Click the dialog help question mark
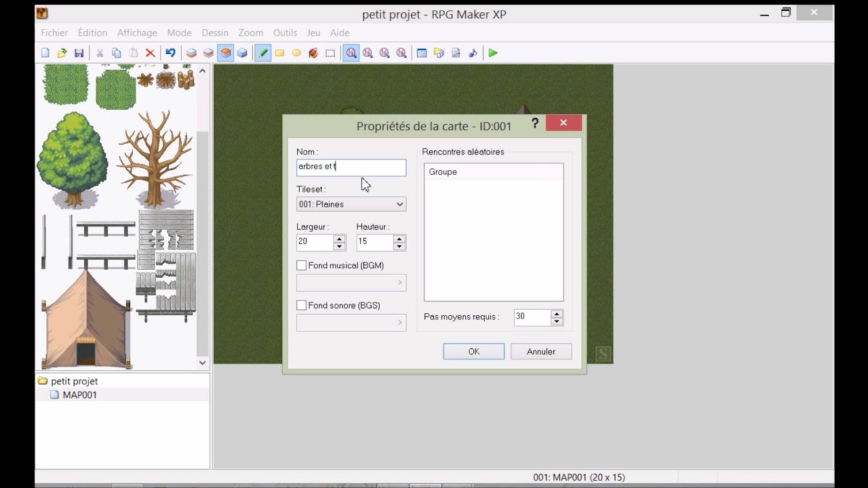Viewport: 868px width, 488px height. click(535, 123)
